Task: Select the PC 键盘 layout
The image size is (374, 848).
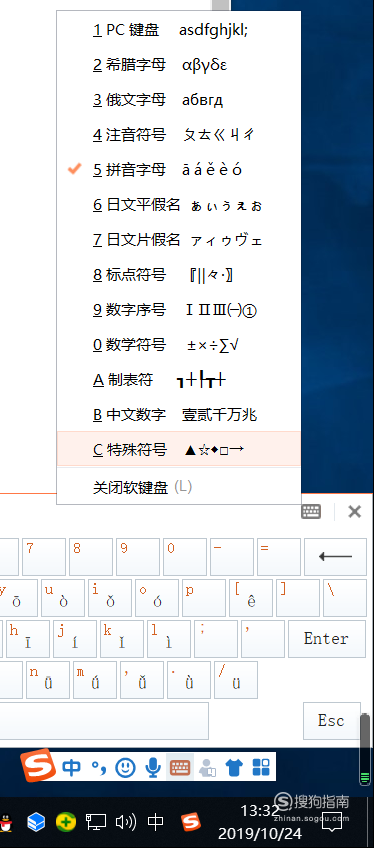Action: click(178, 30)
